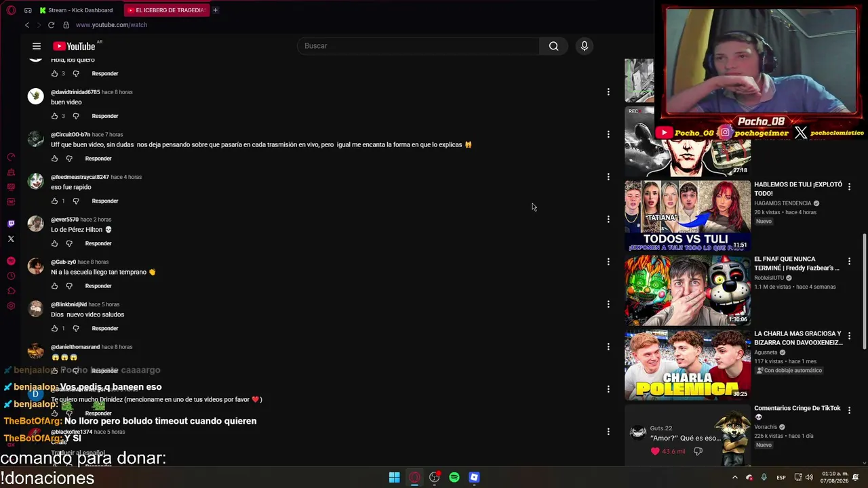Like the comment by @feedmeastraycat8247

click(55, 201)
